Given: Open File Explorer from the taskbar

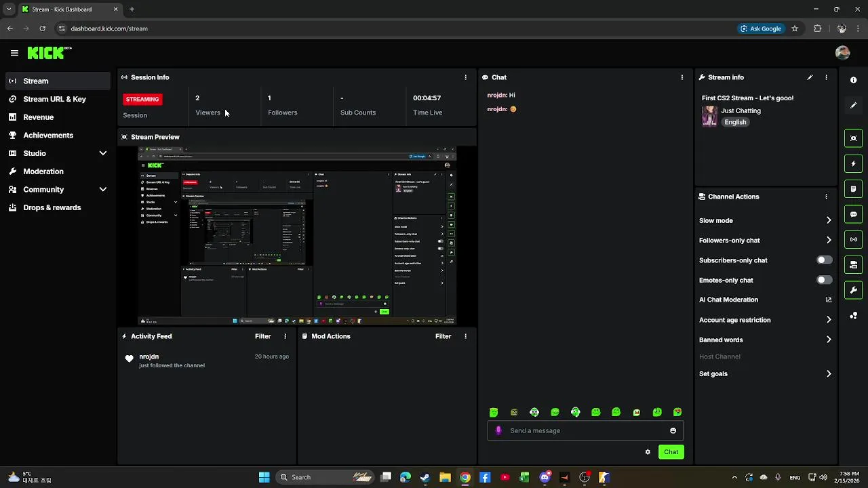Looking at the screenshot, I should click(x=445, y=477).
